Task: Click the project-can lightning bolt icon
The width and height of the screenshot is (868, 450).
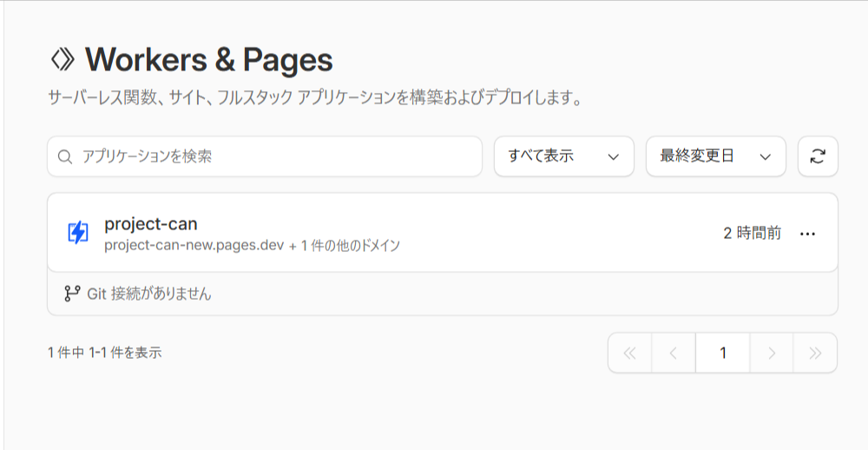Action: click(78, 233)
